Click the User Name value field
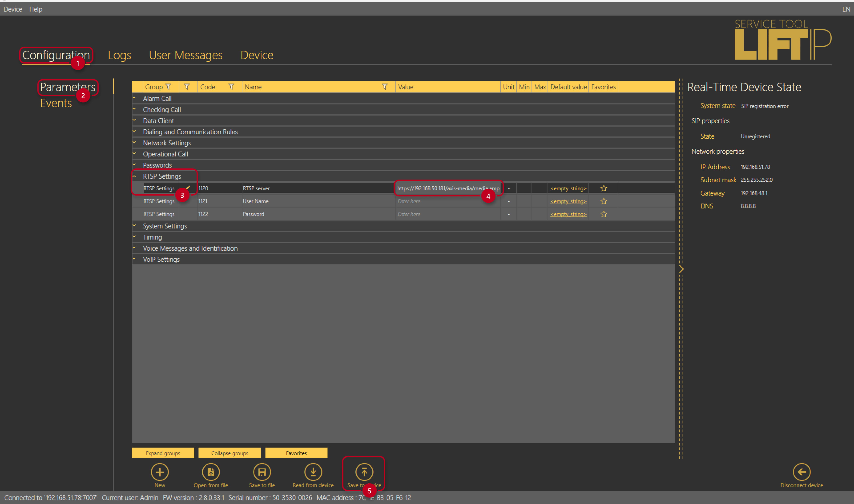 [x=448, y=201]
